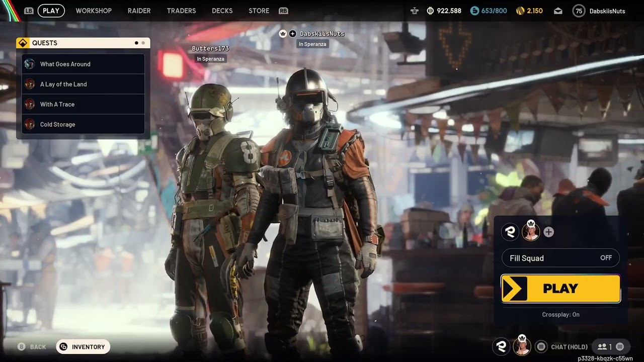Click the Cold Storage quest icon
The width and height of the screenshot is (644, 362).
tap(30, 124)
